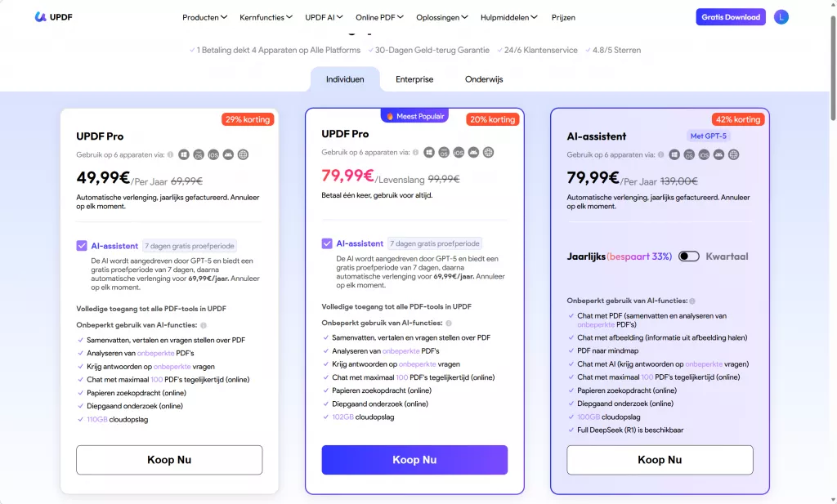The image size is (837, 504).
Task: Click the UPDF logo in header
Action: click(54, 17)
